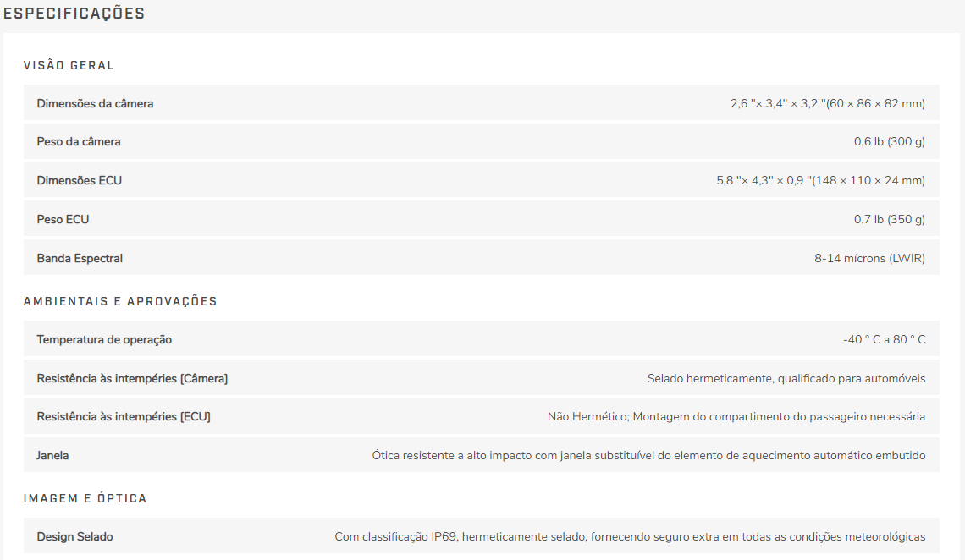Click the 0,6 lb (300 g) weight value

[x=889, y=141]
